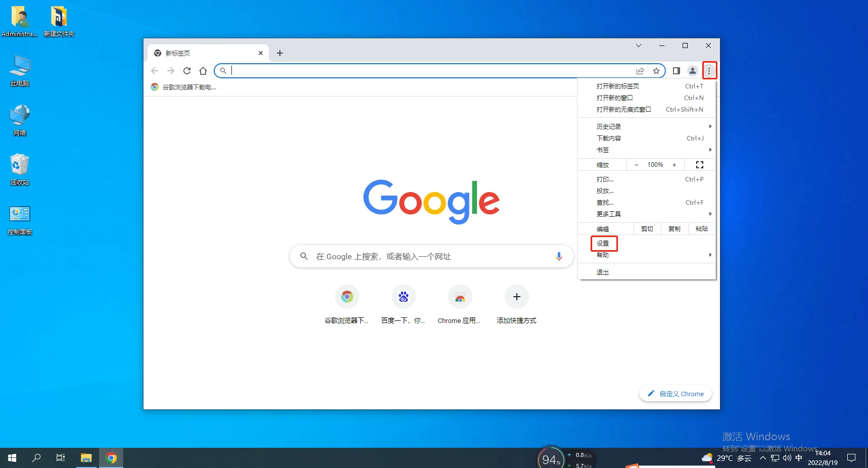The height and width of the screenshot is (468, 868).
Task: Open the 网络 desktop icon
Action: 20,120
